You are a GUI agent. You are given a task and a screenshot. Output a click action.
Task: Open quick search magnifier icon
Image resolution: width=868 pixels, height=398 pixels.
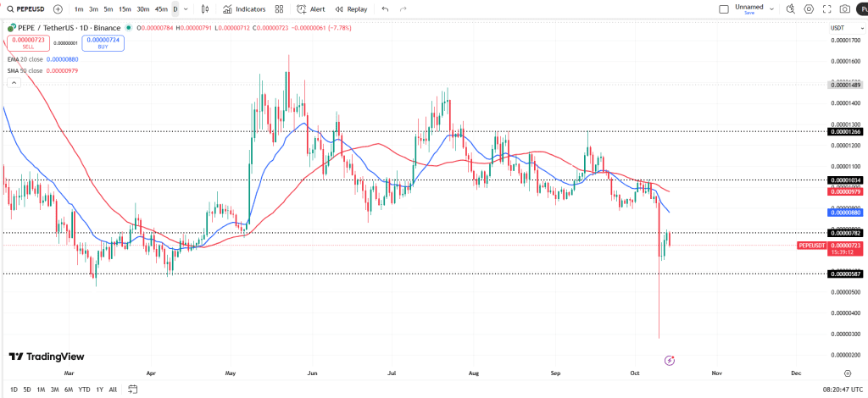(x=790, y=9)
